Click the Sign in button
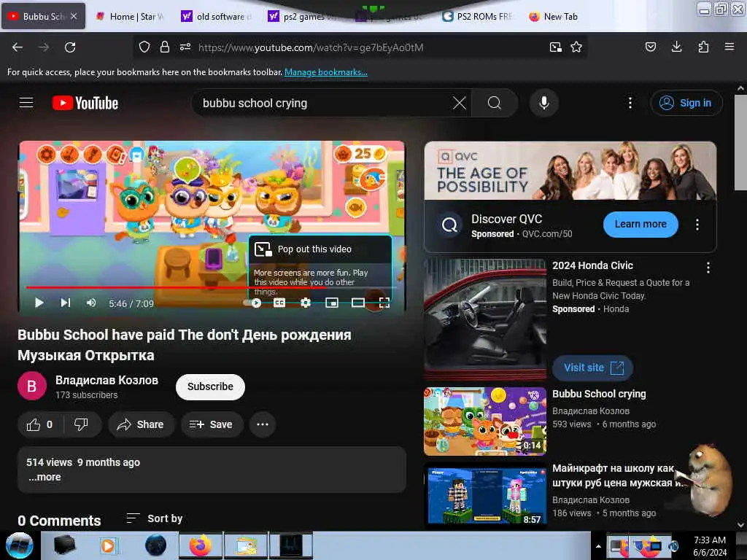This screenshot has height=560, width=747. (x=686, y=103)
